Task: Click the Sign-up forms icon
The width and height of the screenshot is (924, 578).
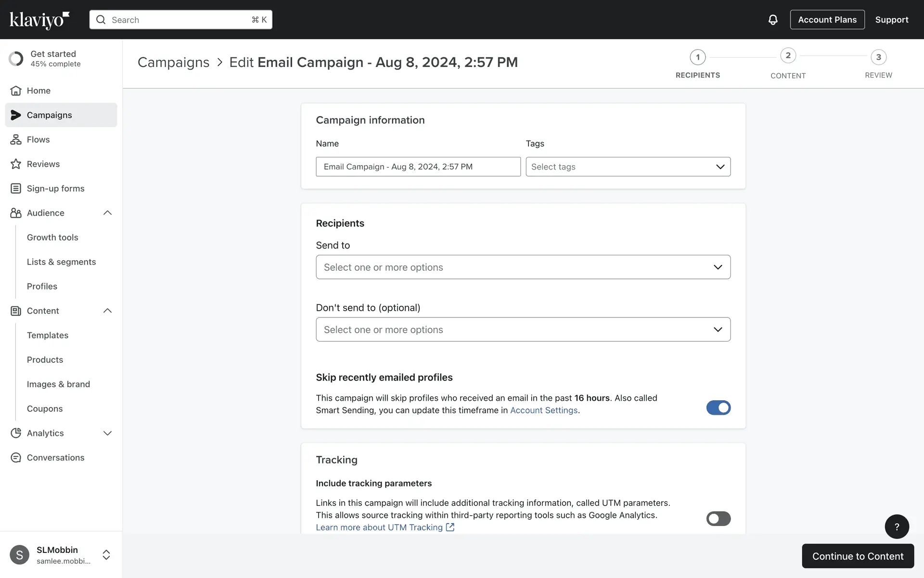Action: click(x=16, y=188)
